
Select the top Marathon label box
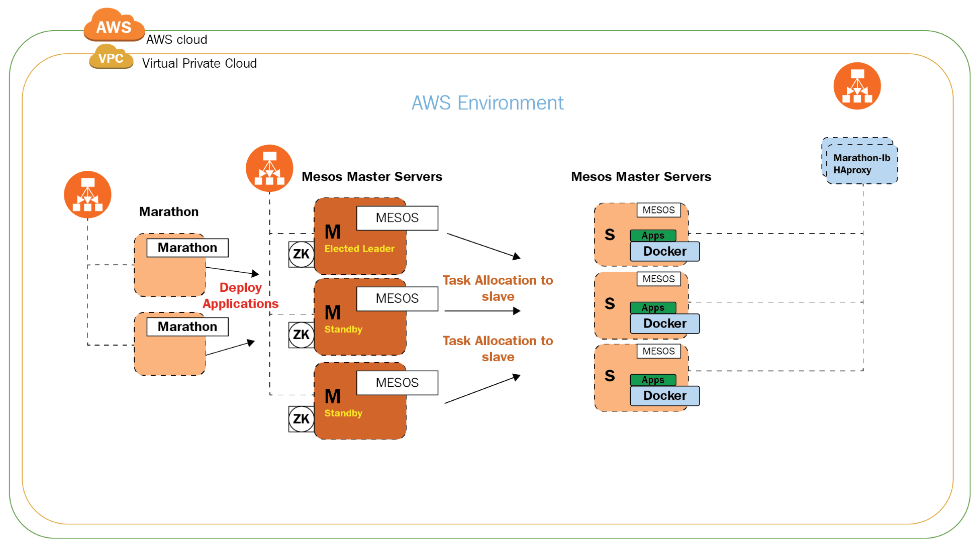click(187, 248)
